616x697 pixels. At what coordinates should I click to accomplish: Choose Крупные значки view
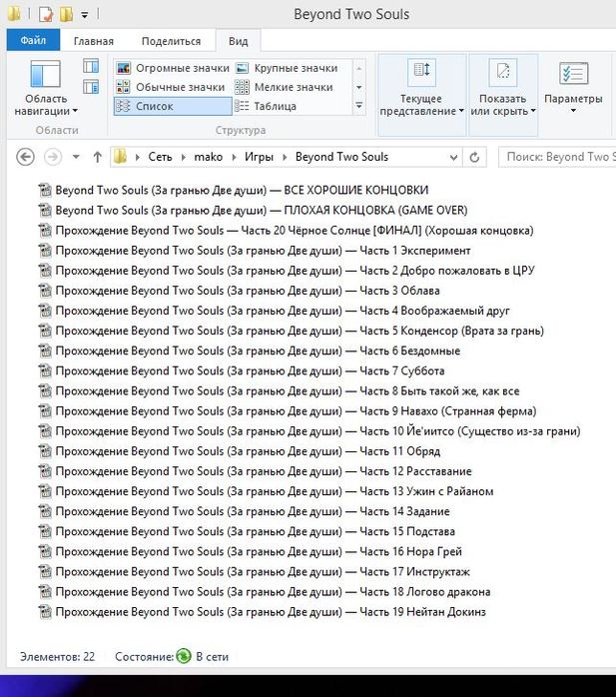[288, 68]
